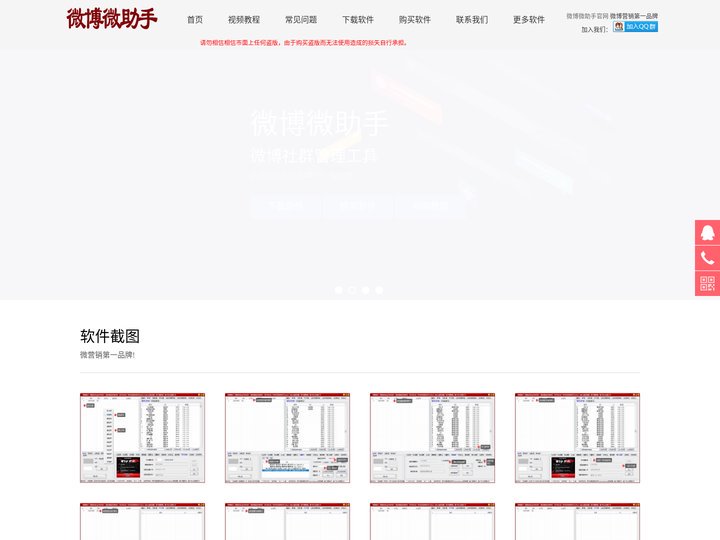Viewport: 720px width, 540px height.
Task: Open the QQ contact floating icon
Action: pyautogui.click(x=707, y=232)
